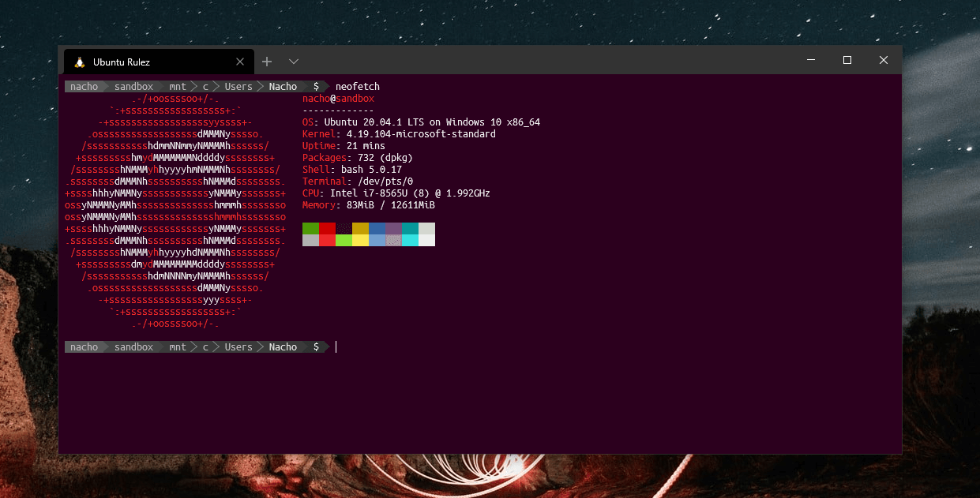Click the 'Memory: 83MiB / 12611MiB' line
The height and width of the screenshot is (498, 980).
click(369, 205)
